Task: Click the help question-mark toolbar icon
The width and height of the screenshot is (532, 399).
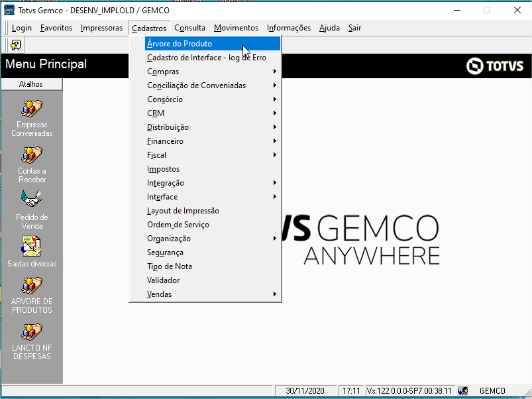Action: [16, 45]
